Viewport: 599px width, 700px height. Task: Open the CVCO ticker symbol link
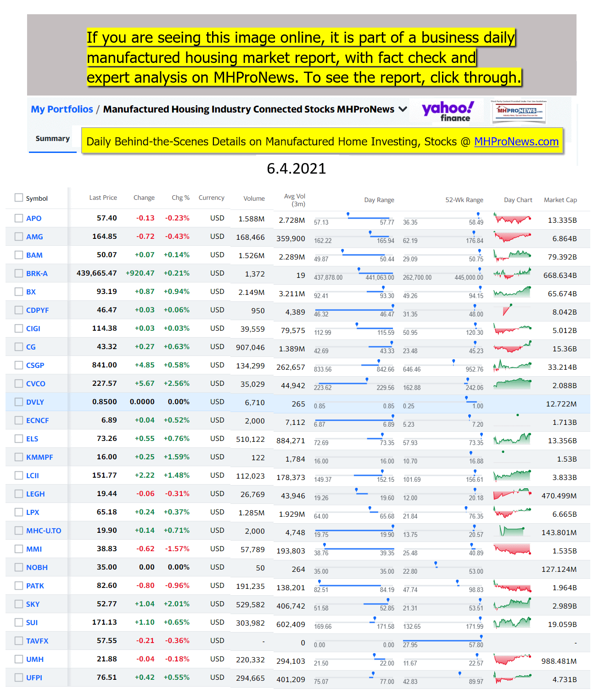coord(36,384)
